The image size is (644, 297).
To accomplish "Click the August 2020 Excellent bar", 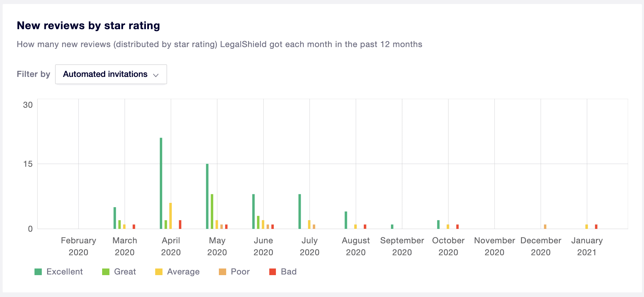I will 346,220.
